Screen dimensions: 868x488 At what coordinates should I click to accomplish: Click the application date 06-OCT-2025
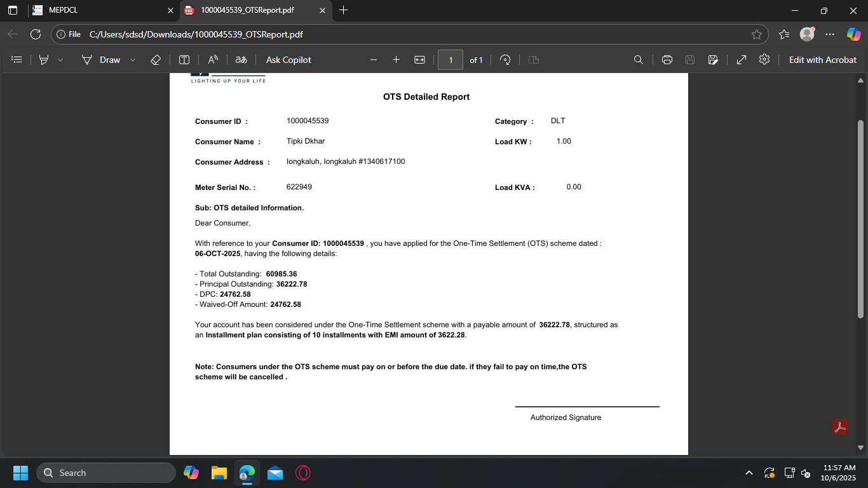pos(218,254)
